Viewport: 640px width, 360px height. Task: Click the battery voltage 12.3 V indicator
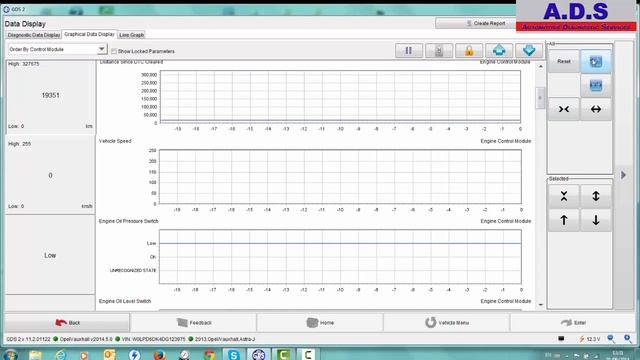(x=590, y=339)
